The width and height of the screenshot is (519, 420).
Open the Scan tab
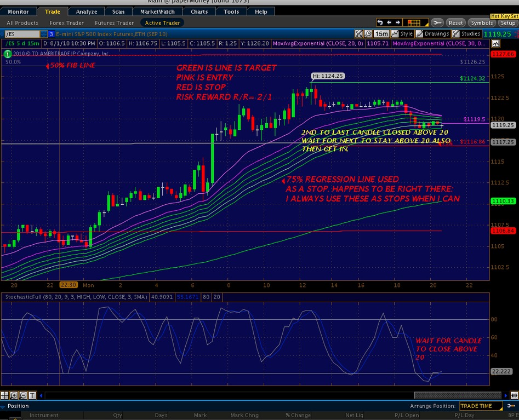(118, 11)
